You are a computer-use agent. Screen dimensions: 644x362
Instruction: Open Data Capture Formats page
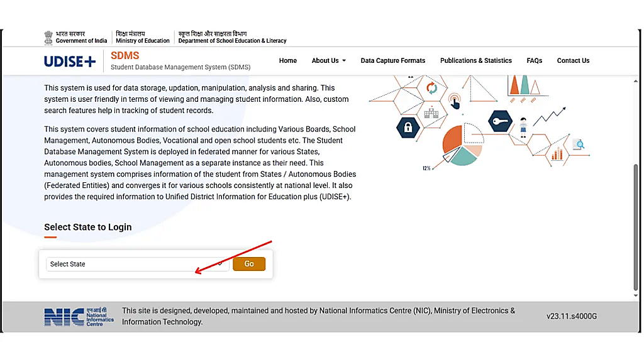coord(392,60)
